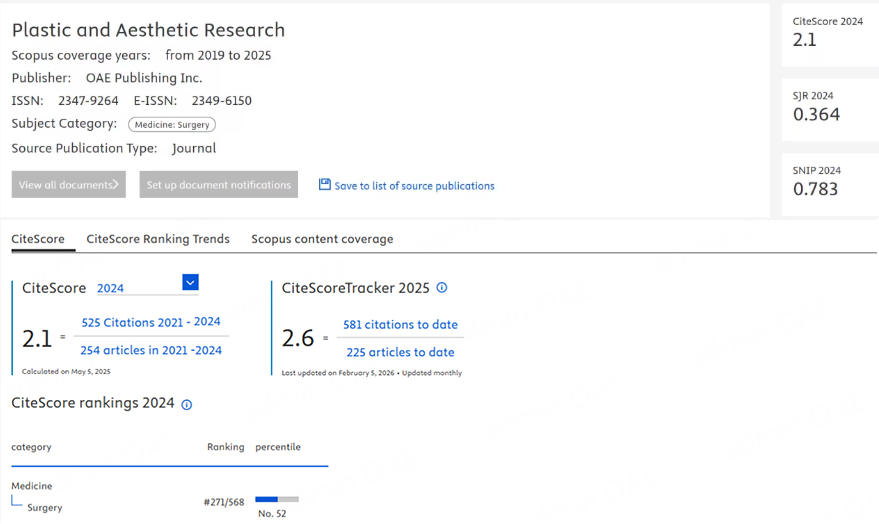The image size is (879, 524).
Task: Click the ranking value #271/568
Action: (224, 502)
